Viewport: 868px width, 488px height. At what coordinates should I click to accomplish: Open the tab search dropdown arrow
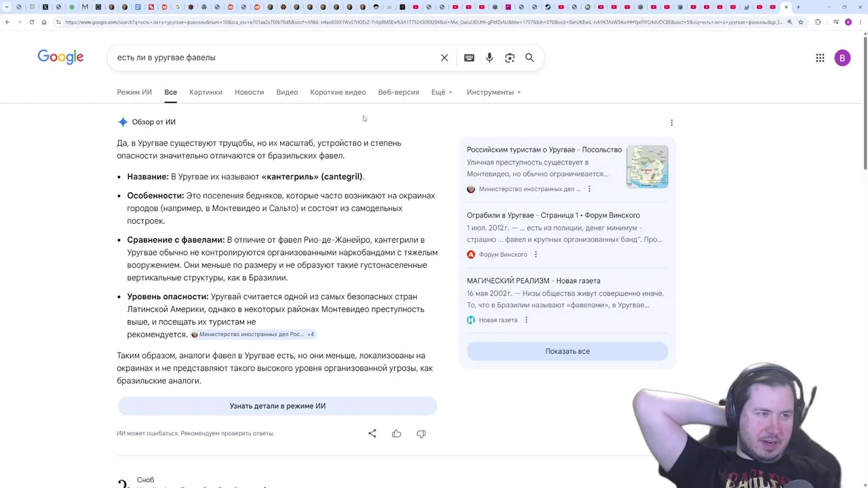[6, 7]
